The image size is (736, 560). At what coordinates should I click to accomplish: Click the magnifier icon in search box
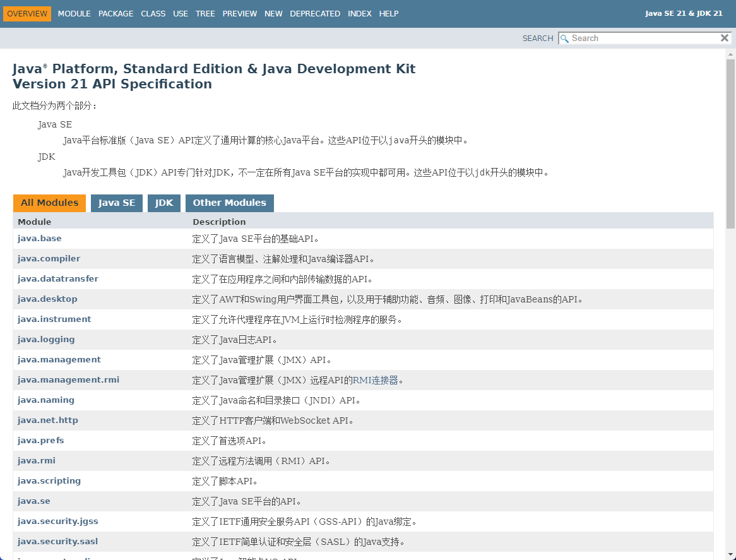coord(565,39)
